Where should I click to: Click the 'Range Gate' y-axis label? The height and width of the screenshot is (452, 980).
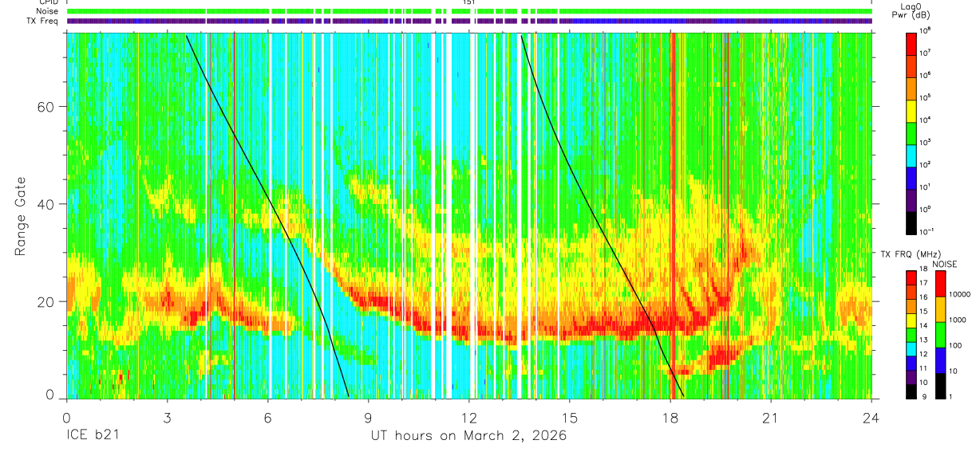point(21,216)
